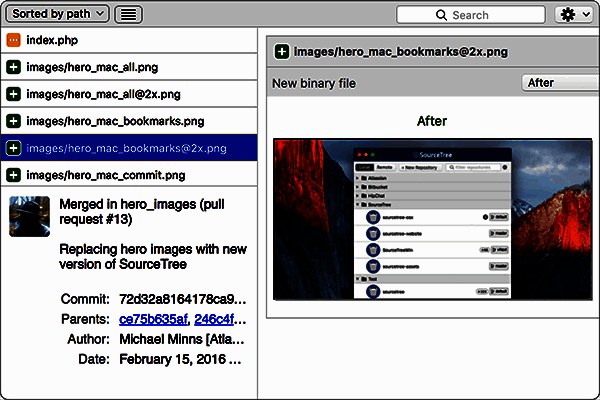Select images/hero_mac_all@2x.png file row
This screenshot has width=600, height=400.
pyautogui.click(x=129, y=94)
